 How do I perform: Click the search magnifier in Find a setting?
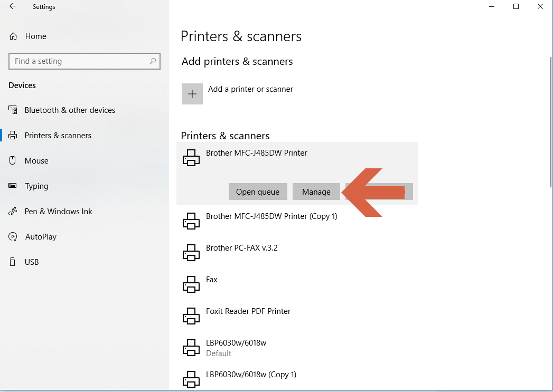(152, 61)
